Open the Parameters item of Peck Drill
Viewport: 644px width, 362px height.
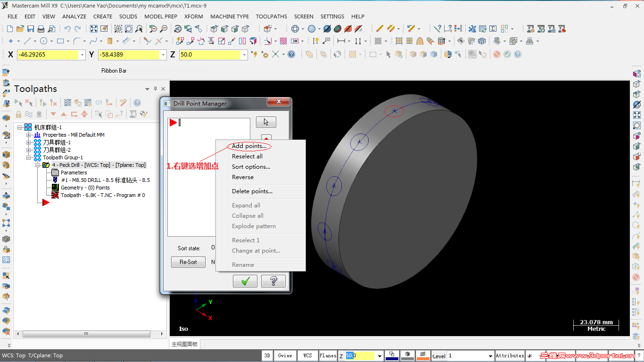[x=74, y=173]
